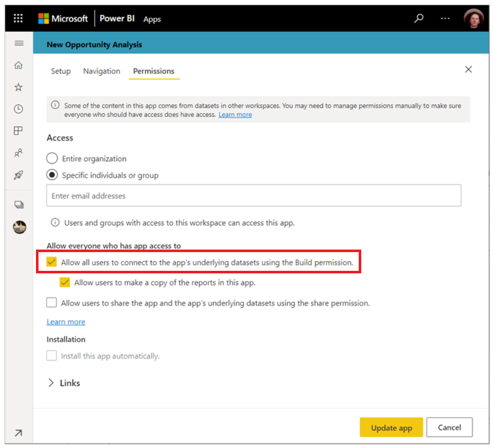Image resolution: width=494 pixels, height=448 pixels.
Task: Click the info icon beside workspace access note
Action: (x=55, y=223)
